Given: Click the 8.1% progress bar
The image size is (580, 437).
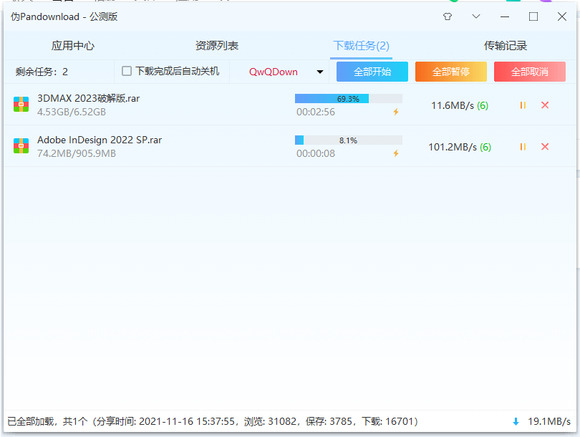Looking at the screenshot, I should (348, 140).
